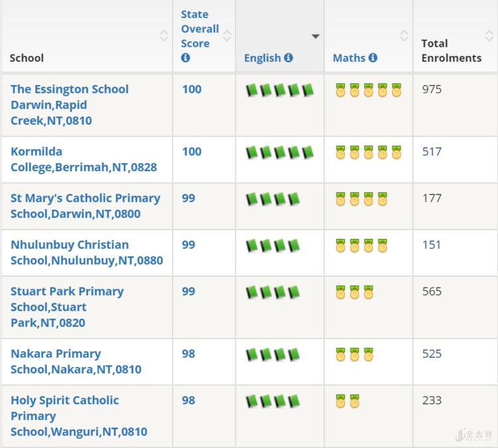Click the State Overall Score info icon
Viewport: 498px width, 448px height.
[x=185, y=58]
